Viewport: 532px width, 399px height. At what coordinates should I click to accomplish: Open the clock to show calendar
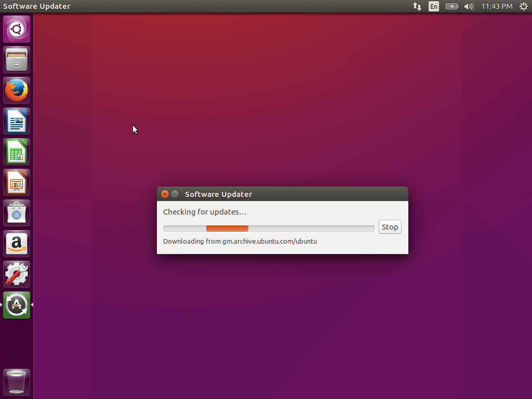(x=496, y=6)
